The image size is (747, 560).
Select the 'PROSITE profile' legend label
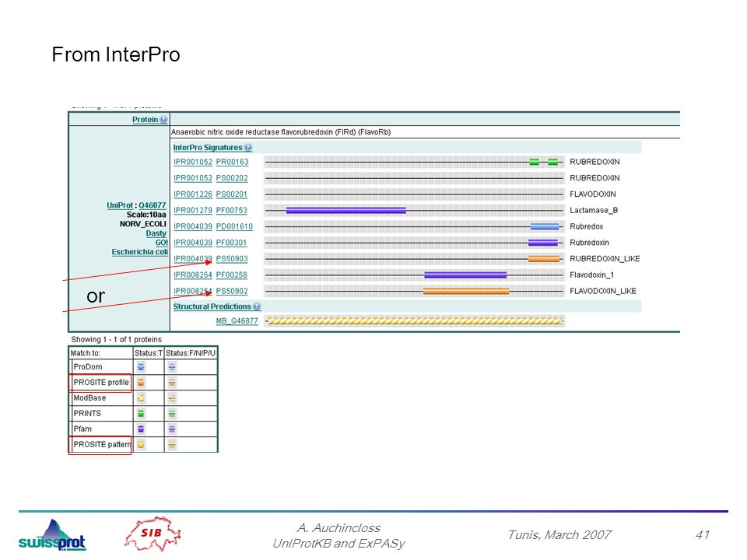coord(101,383)
